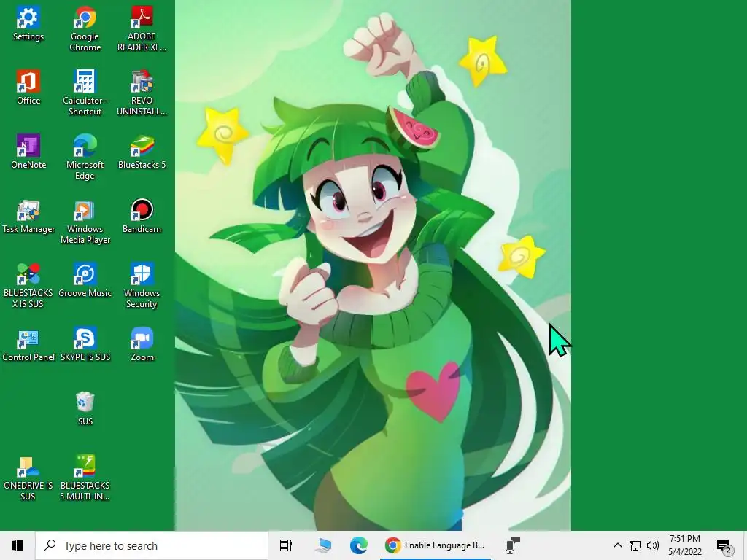This screenshot has width=747, height=560.
Task: Open Adobe Reader XI desktop icon
Action: (142, 29)
